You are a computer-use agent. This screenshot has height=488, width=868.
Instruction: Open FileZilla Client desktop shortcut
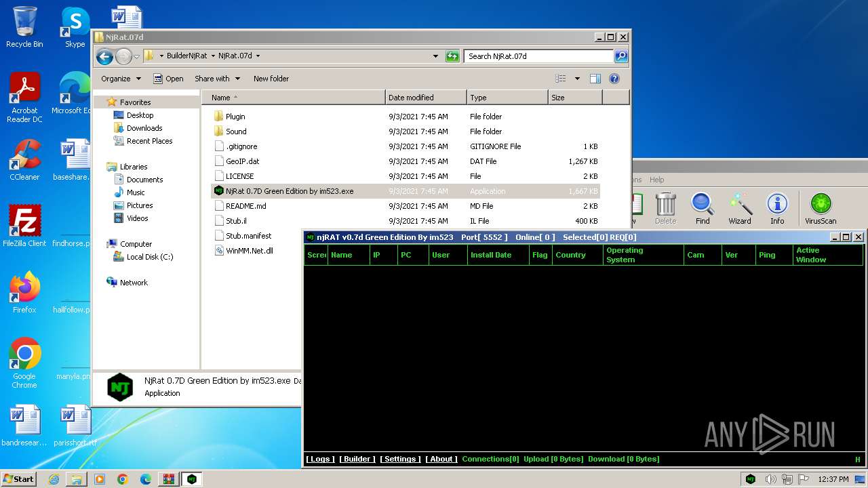tap(24, 226)
